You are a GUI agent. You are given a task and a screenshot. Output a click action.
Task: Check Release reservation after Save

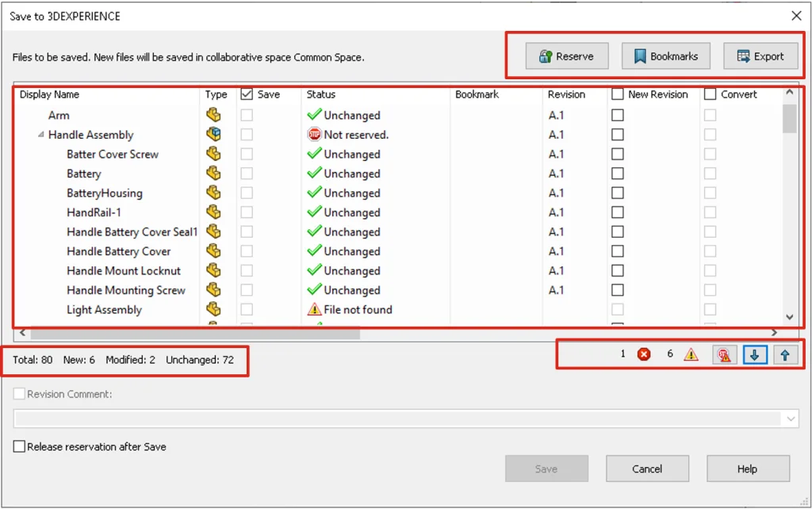[x=19, y=447]
